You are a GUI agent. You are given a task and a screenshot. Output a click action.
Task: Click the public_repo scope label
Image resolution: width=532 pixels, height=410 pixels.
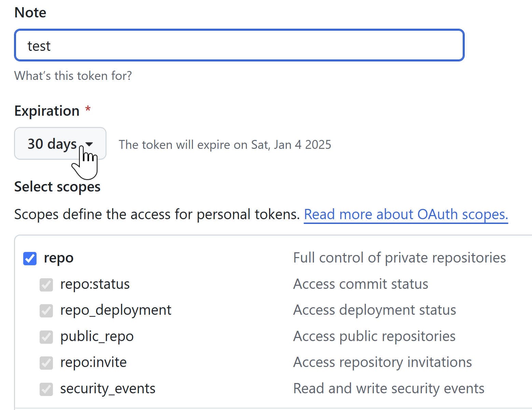pos(97,337)
